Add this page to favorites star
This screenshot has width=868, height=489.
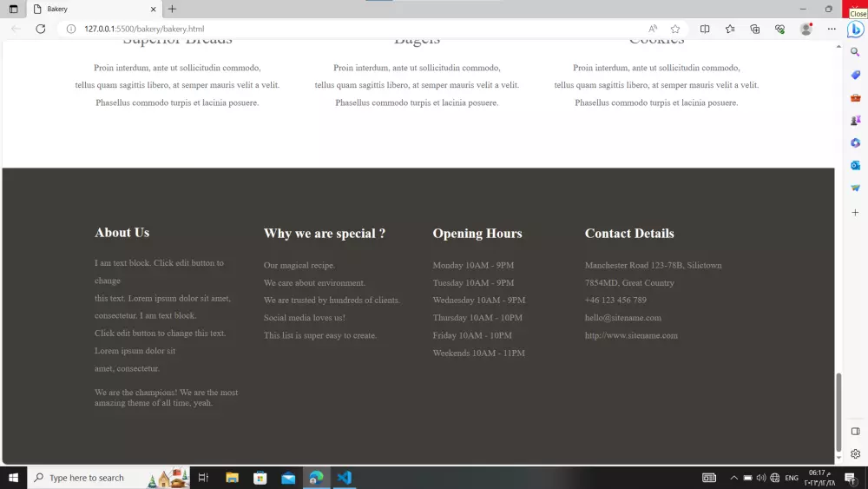coord(675,29)
